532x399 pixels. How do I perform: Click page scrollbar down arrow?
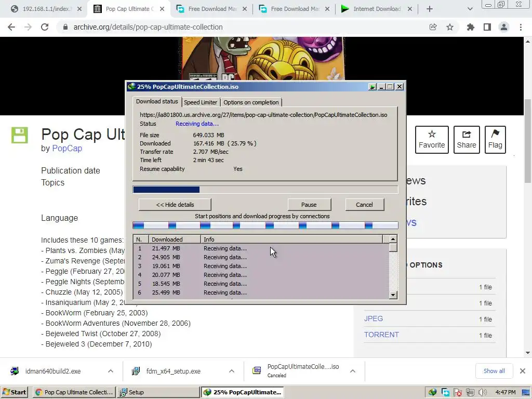coord(528,353)
